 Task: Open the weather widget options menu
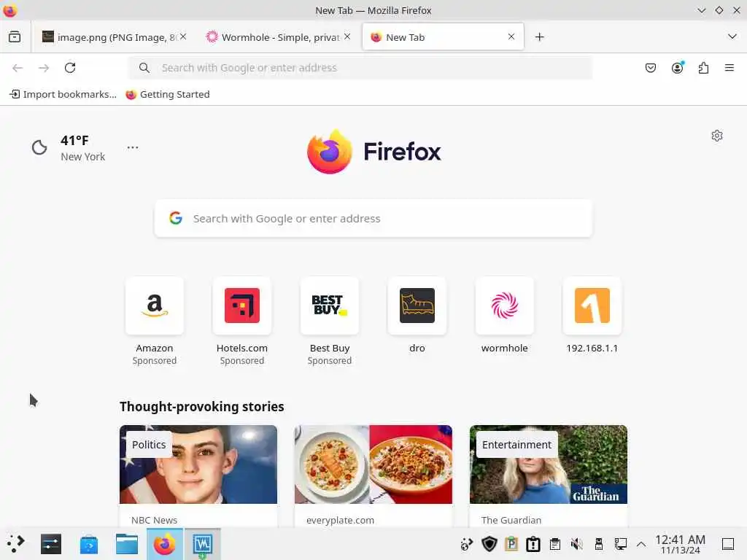(133, 147)
